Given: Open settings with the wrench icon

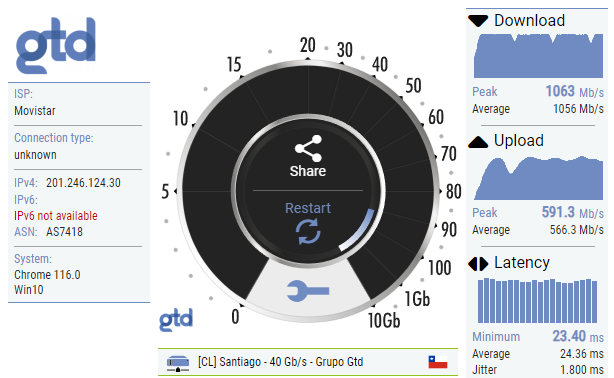Looking at the screenshot, I should (x=308, y=291).
